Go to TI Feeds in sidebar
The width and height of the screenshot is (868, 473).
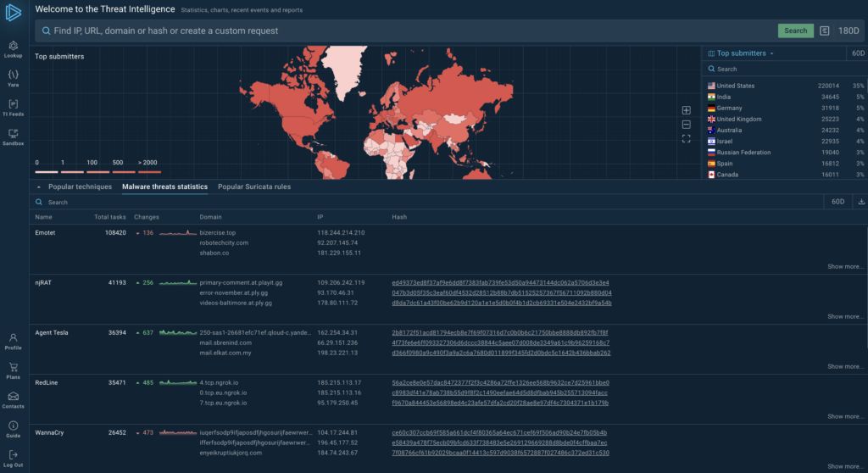pyautogui.click(x=13, y=107)
